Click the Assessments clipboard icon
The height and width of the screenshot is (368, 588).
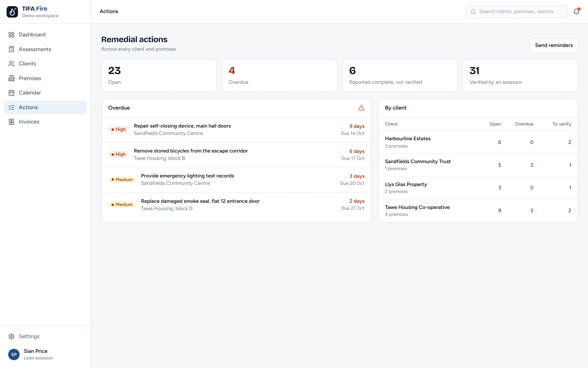click(11, 49)
